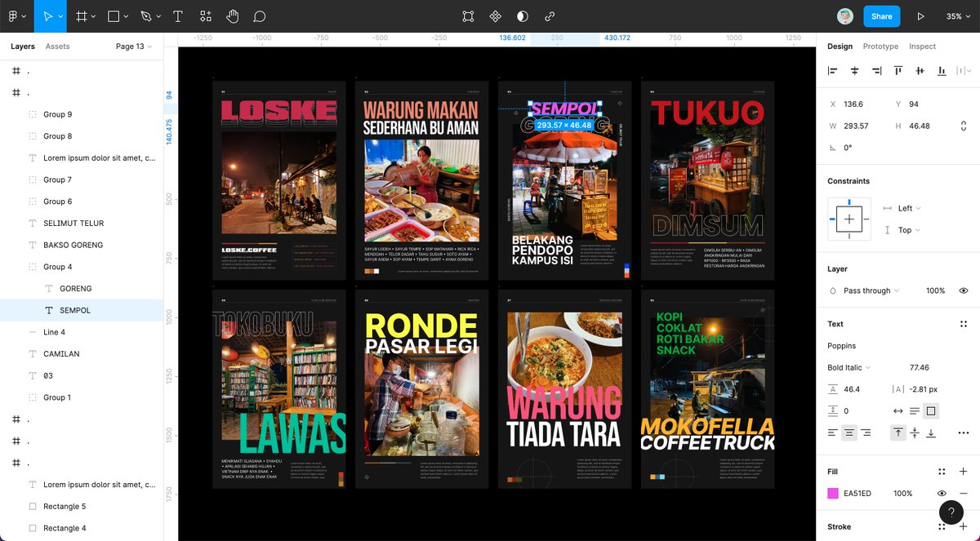
Task: Toggle layer visibility eye next to Pass through
Action: (963, 290)
